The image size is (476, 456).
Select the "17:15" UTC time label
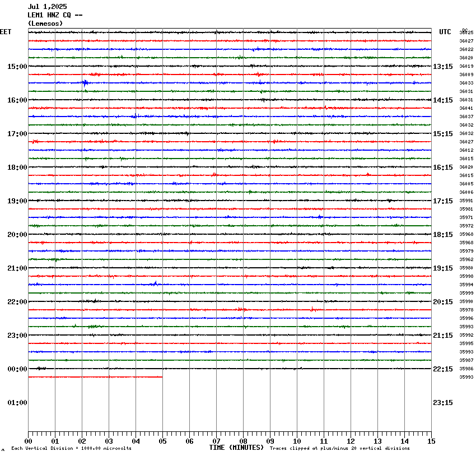coord(443,201)
